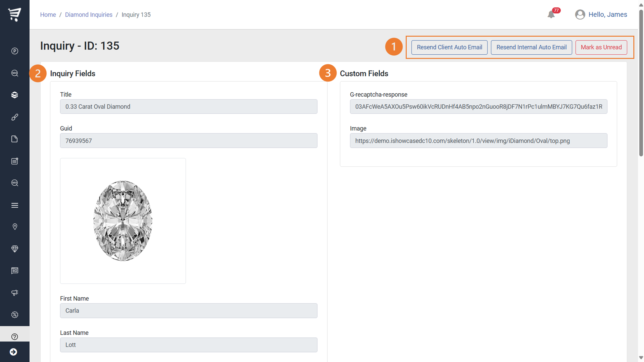Expand sidebar with arrow icon

pos(14,352)
